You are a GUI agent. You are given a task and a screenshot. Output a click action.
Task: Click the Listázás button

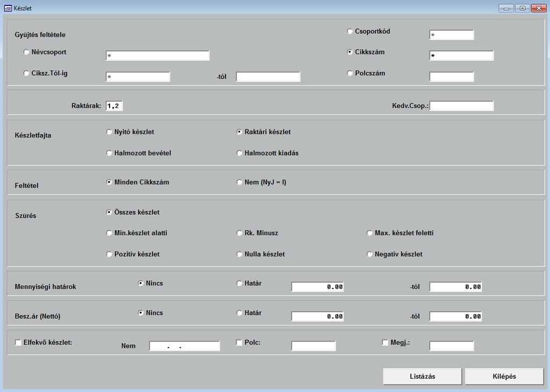point(422,376)
